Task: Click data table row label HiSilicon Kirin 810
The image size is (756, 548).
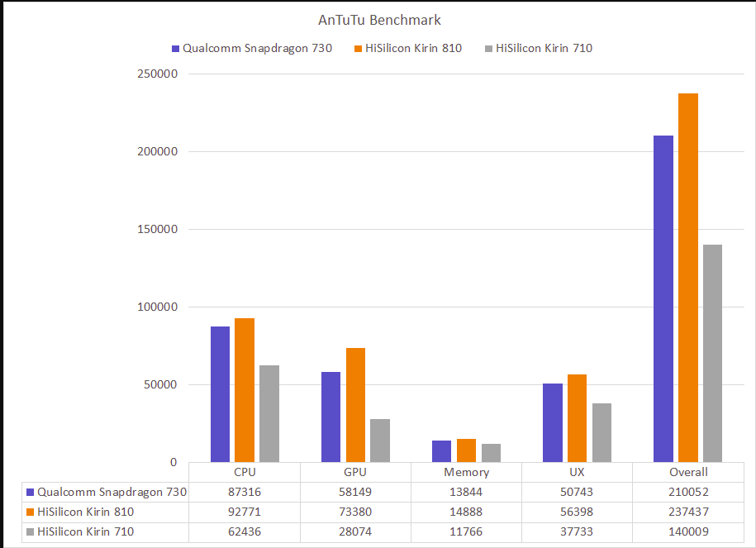Action: pyautogui.click(x=86, y=512)
